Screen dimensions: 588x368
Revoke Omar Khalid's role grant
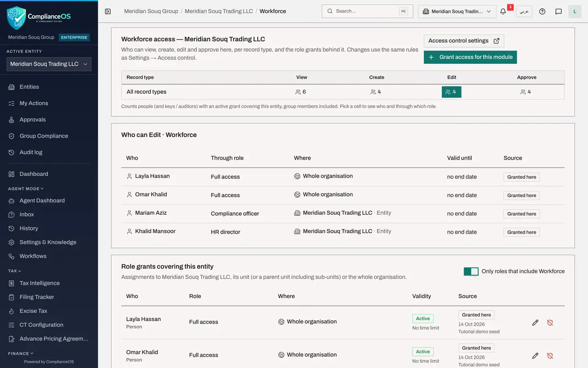pyautogui.click(x=550, y=356)
